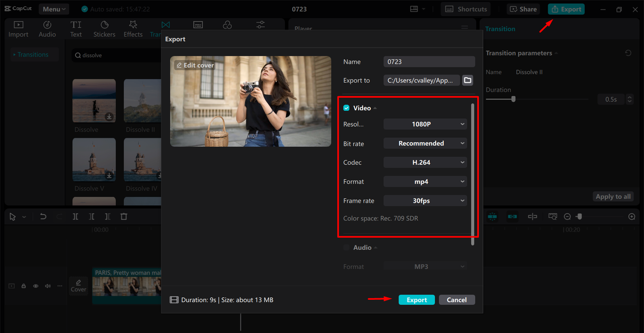Enable the Audio export checkbox

(346, 248)
